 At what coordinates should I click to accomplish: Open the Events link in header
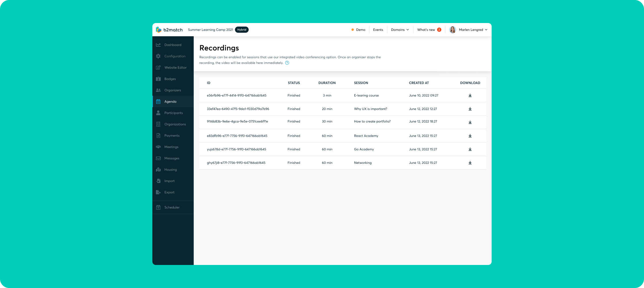tap(378, 30)
